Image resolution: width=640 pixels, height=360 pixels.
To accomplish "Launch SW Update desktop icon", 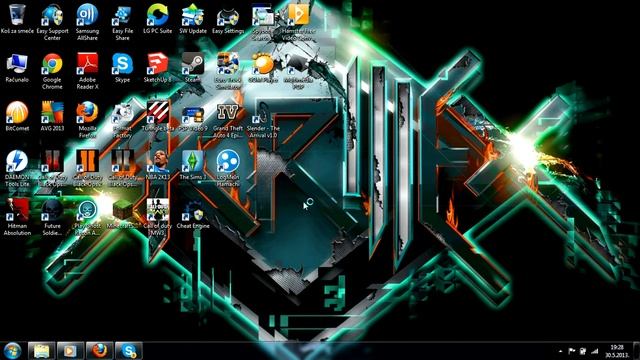I will pyautogui.click(x=193, y=20).
